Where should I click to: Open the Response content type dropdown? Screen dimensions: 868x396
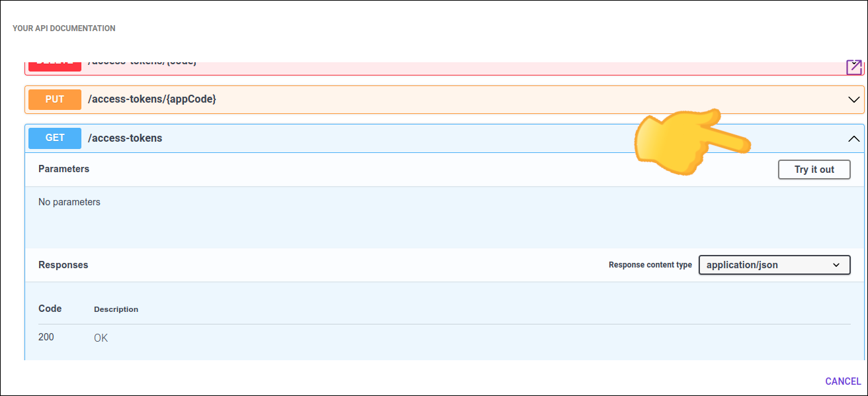tap(774, 265)
